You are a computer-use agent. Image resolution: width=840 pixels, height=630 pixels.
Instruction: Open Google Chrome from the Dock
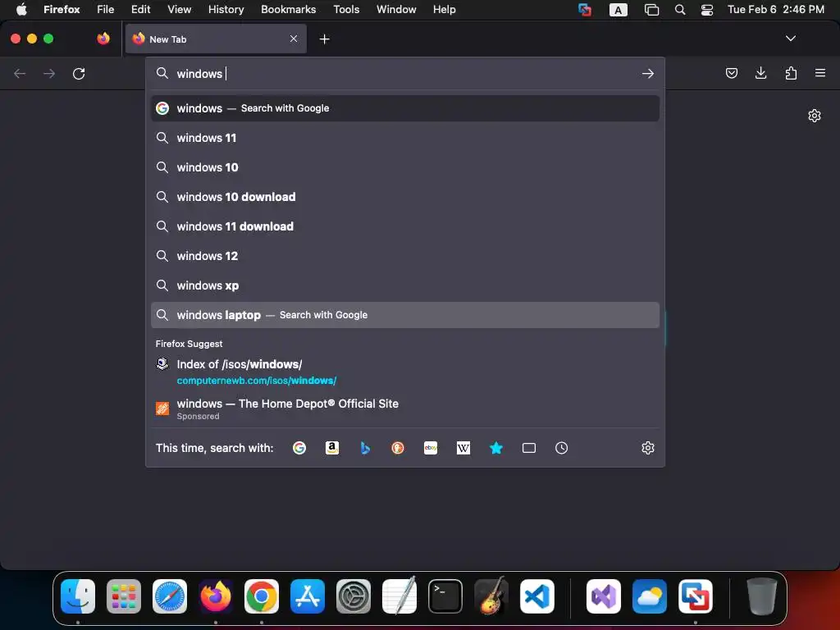262,596
